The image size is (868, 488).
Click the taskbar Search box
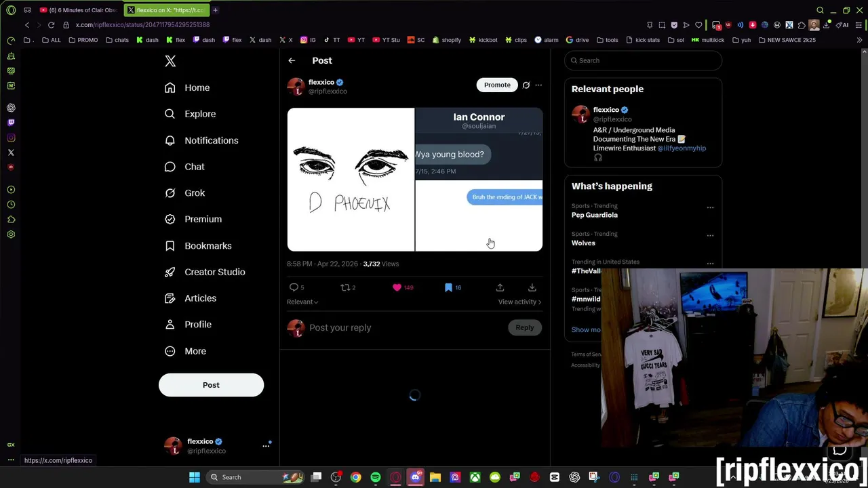coord(254,477)
